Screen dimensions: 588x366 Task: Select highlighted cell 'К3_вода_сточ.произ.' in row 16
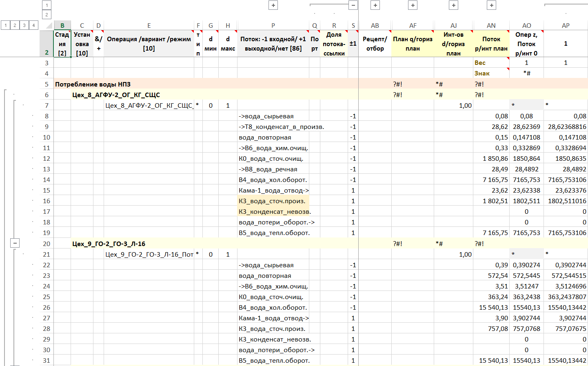(273, 201)
